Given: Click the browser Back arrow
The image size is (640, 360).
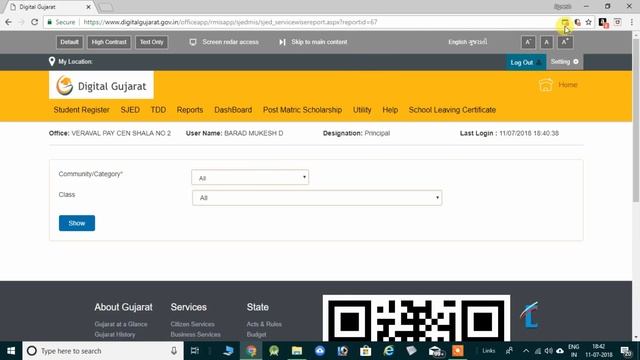Looking at the screenshot, I should tap(9, 22).
